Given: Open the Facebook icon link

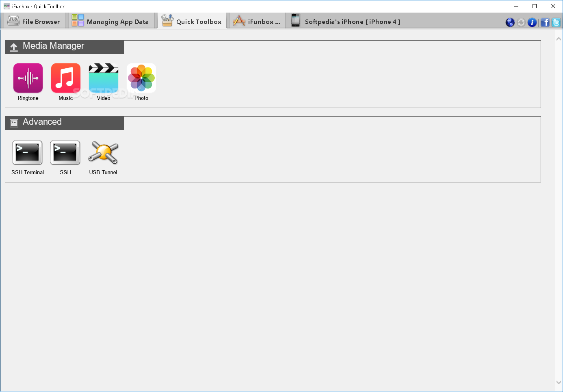Looking at the screenshot, I should [545, 22].
